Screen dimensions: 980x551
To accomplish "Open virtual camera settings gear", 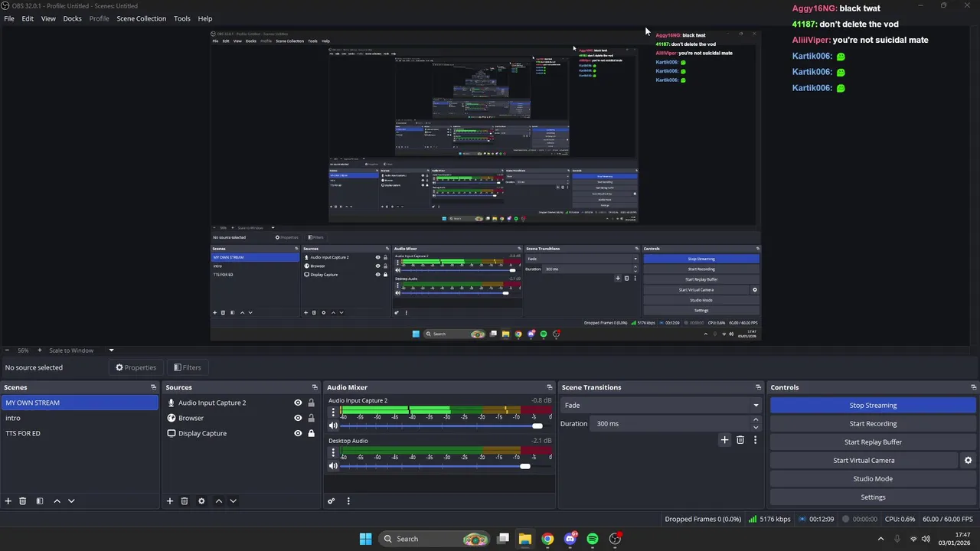I will 968,461.
